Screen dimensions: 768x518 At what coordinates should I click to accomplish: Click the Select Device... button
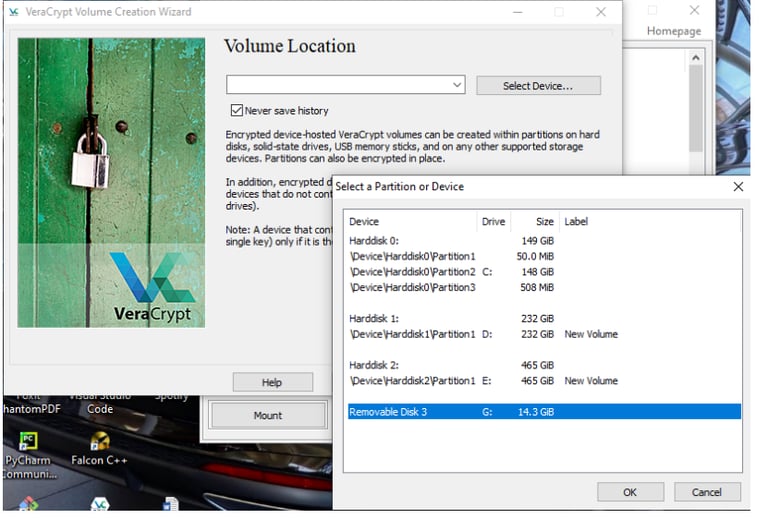tap(538, 86)
